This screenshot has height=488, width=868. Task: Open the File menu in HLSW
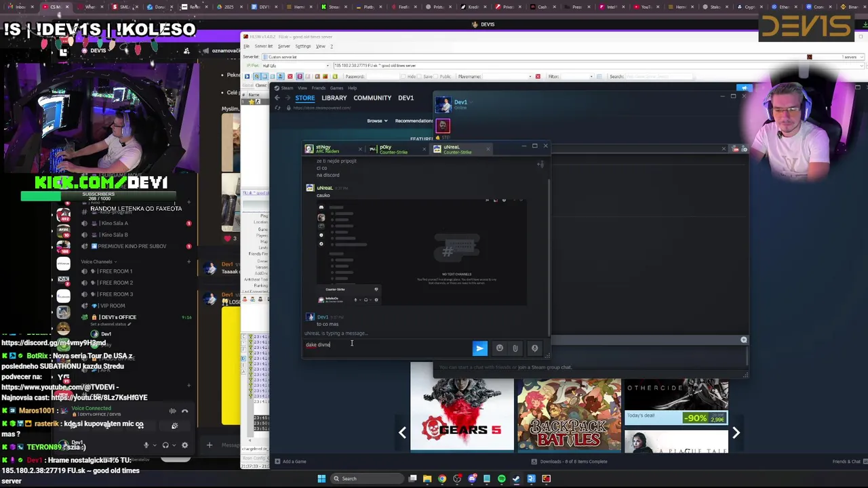(247, 46)
